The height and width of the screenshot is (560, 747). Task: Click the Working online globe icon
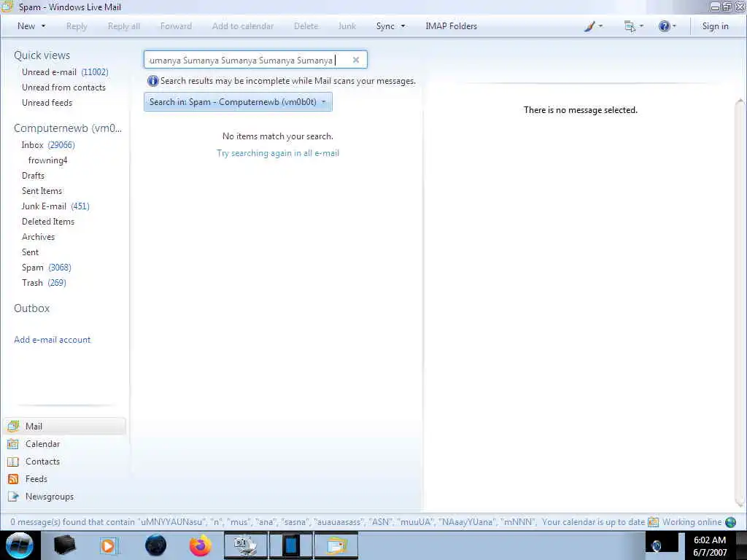(x=730, y=522)
